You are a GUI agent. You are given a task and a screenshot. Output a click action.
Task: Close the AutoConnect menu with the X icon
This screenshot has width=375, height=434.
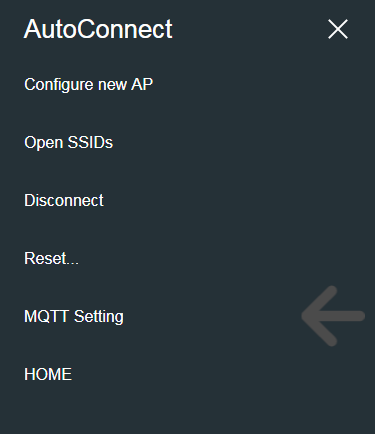pyautogui.click(x=338, y=29)
